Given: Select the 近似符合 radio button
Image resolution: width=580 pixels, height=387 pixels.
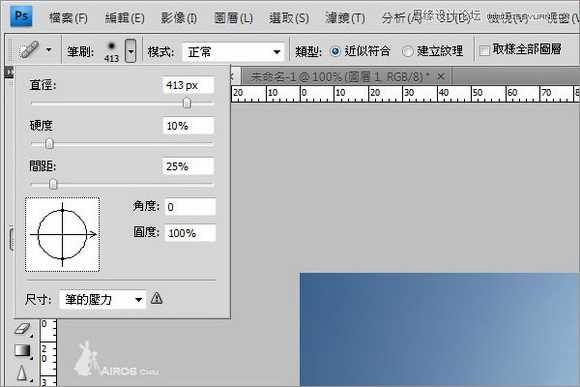Looking at the screenshot, I should click(335, 51).
